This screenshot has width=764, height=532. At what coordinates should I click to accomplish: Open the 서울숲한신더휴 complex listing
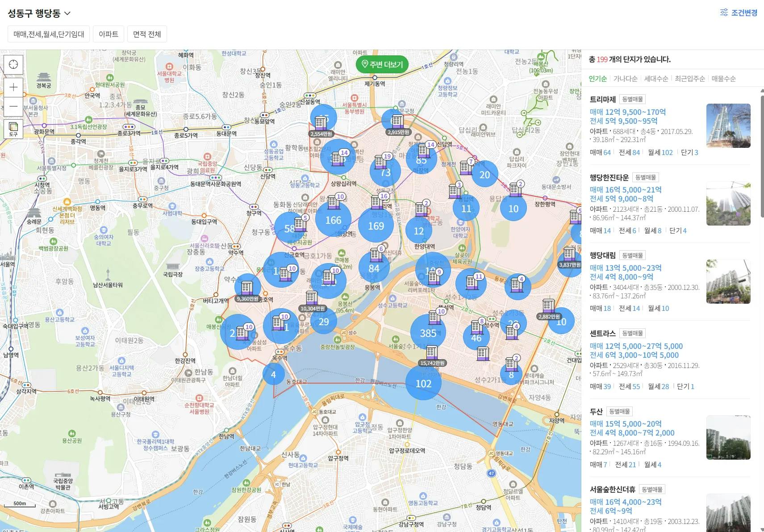(x=612, y=489)
